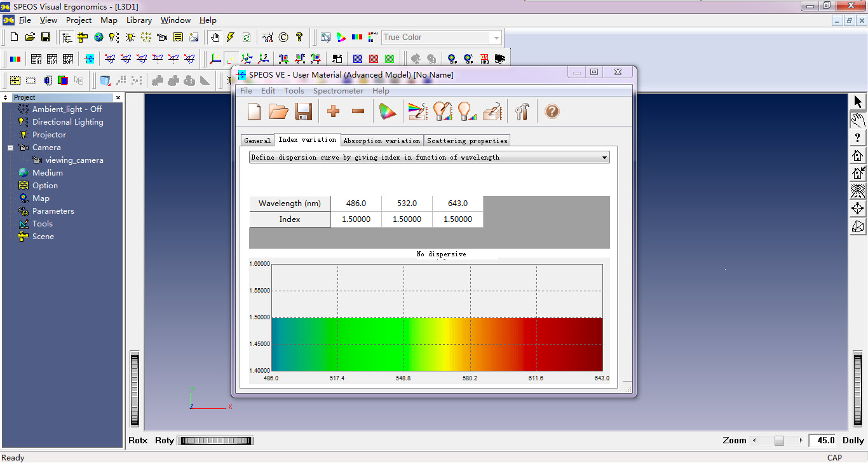Click the eye icon at the second toolbar's end
868x463 pixels.
click(x=500, y=59)
